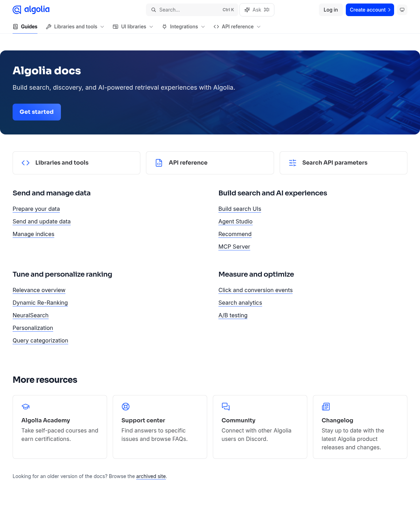Click the Algolia docs hero heading

47,71
